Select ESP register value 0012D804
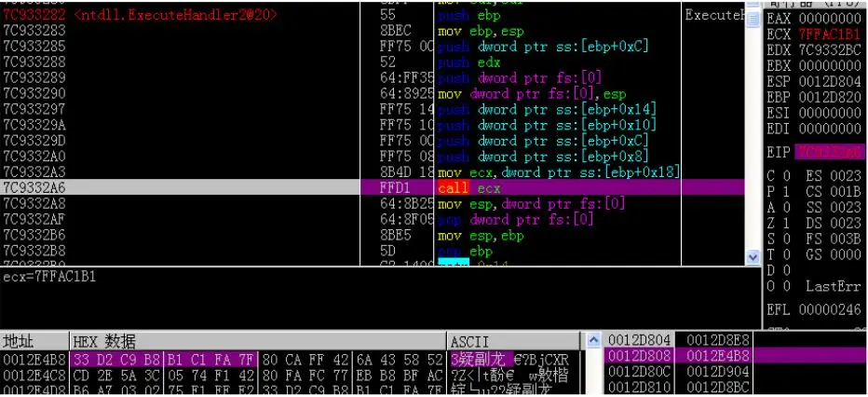Screen dimensions: 868x397 (x=830, y=81)
